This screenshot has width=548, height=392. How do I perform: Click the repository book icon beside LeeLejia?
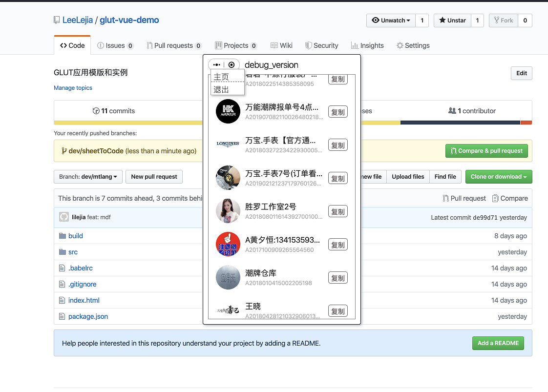click(57, 20)
